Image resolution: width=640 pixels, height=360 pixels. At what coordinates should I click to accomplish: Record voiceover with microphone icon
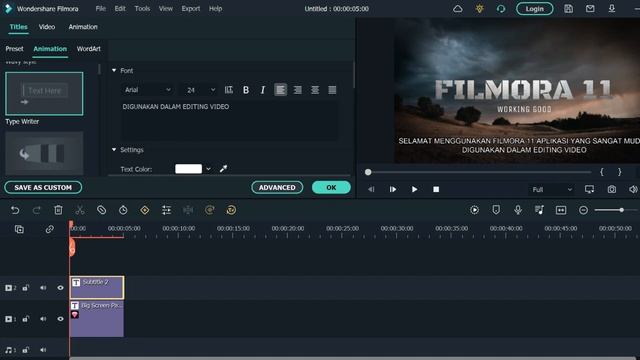point(518,210)
